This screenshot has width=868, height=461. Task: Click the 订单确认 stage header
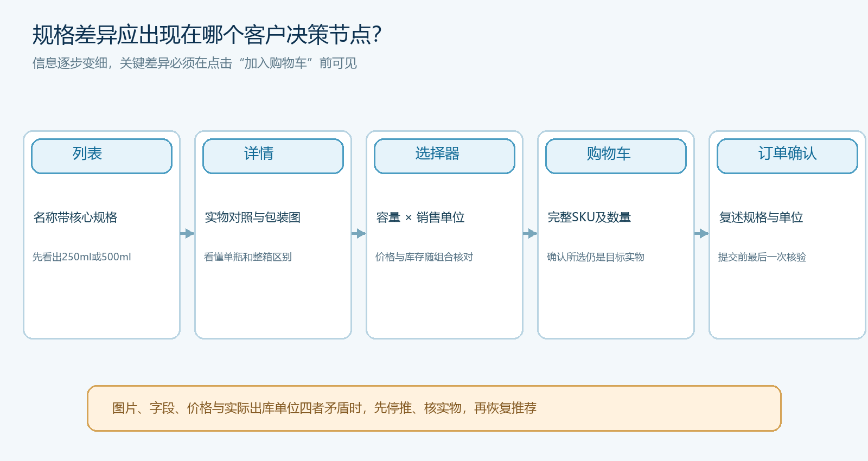787,156
